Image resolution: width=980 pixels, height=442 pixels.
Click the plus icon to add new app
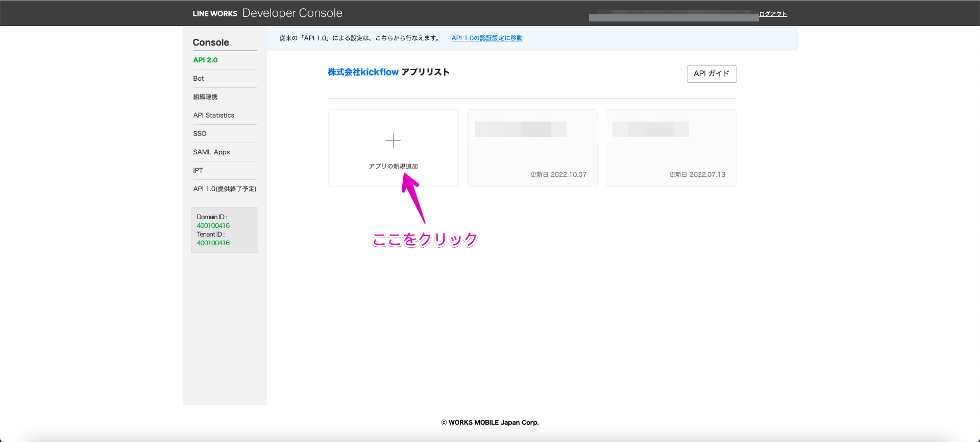(x=393, y=140)
